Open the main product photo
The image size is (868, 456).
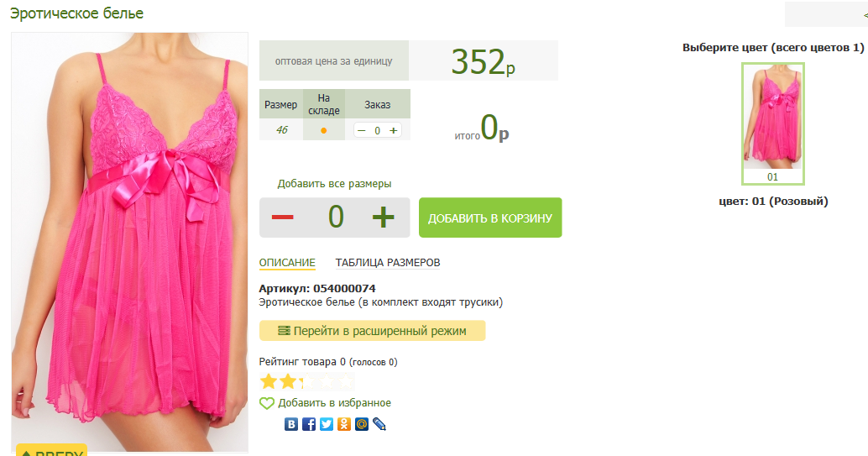[x=129, y=242]
